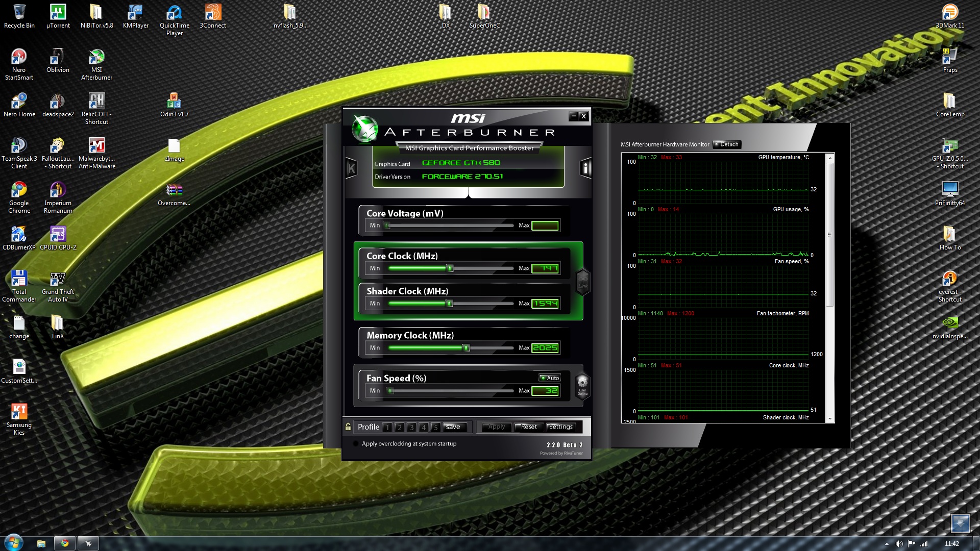Viewport: 980px width, 551px height.
Task: Show hidden system tray icons
Action: coord(887,544)
